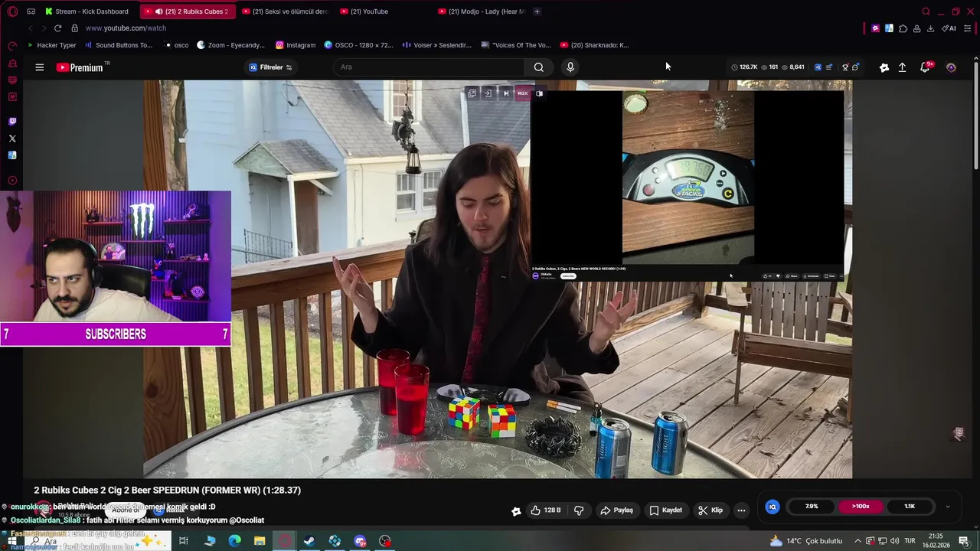980x551 pixels.
Task: Open the Instagram bookmark
Action: coord(296,45)
